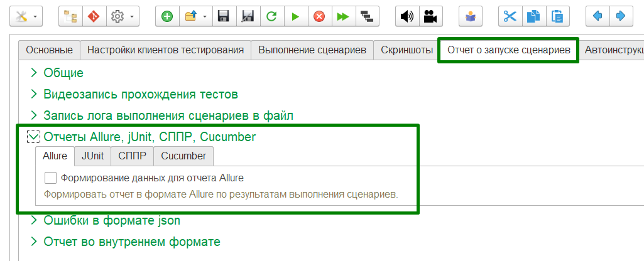Click the person reading book icon

(x=470, y=16)
